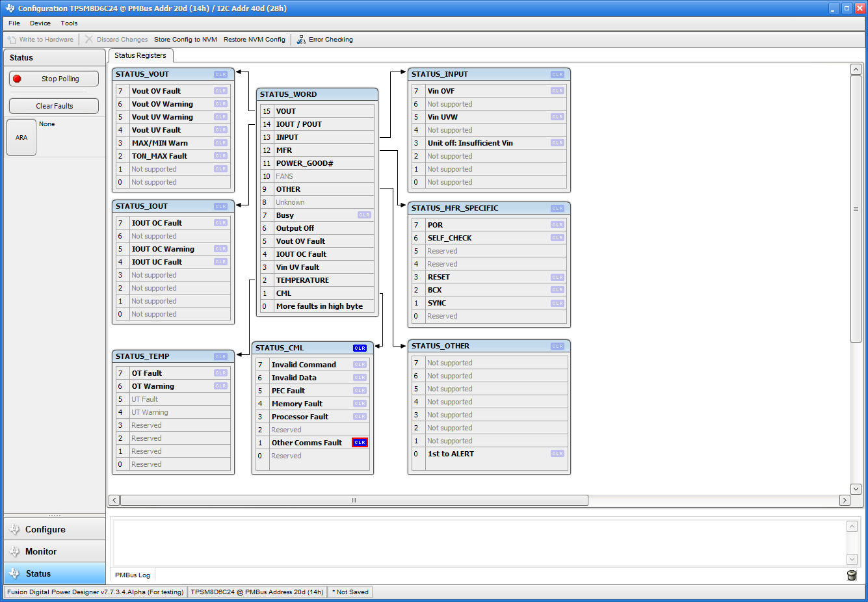Clear the OT Fault bit

coord(220,373)
